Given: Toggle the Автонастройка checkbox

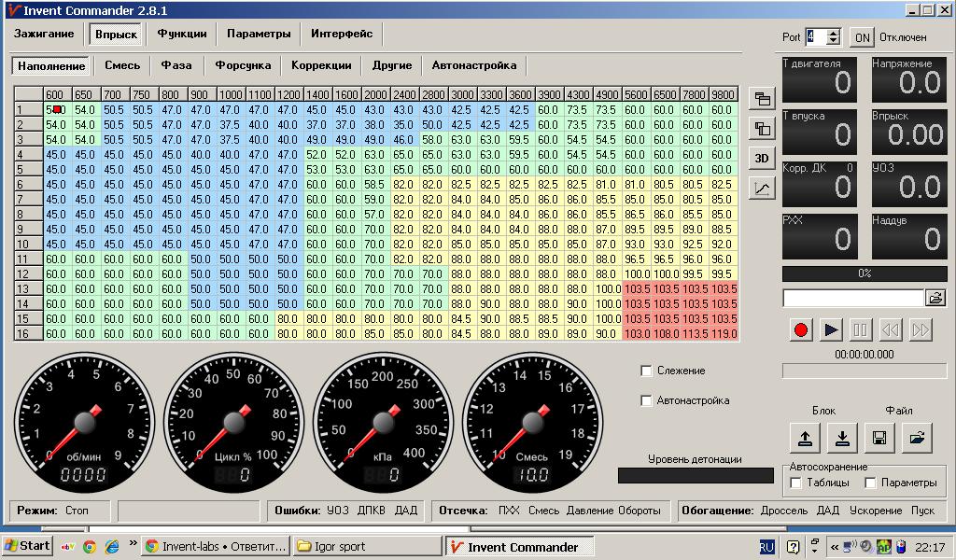Looking at the screenshot, I should (x=646, y=401).
